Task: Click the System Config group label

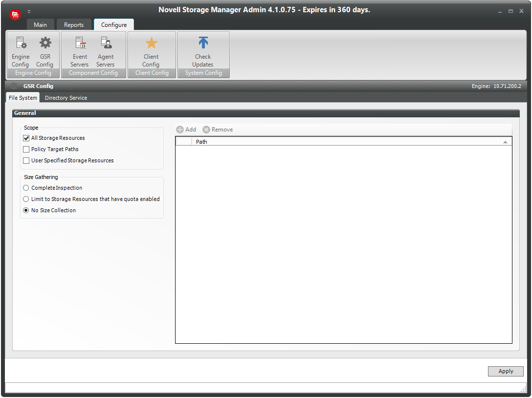Action: coord(203,73)
